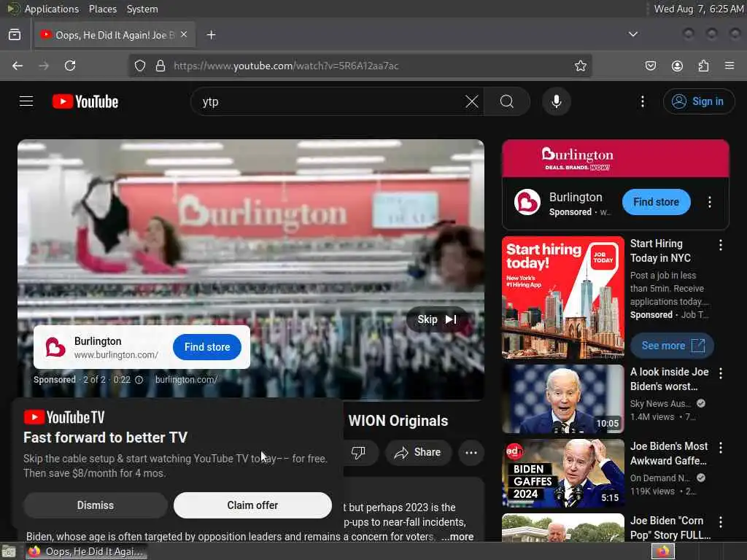The height and width of the screenshot is (560, 747).
Task: Open a new browser tab
Action: point(211,35)
